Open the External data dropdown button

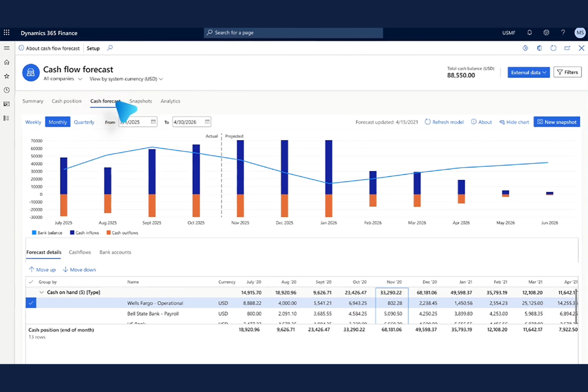(x=528, y=72)
